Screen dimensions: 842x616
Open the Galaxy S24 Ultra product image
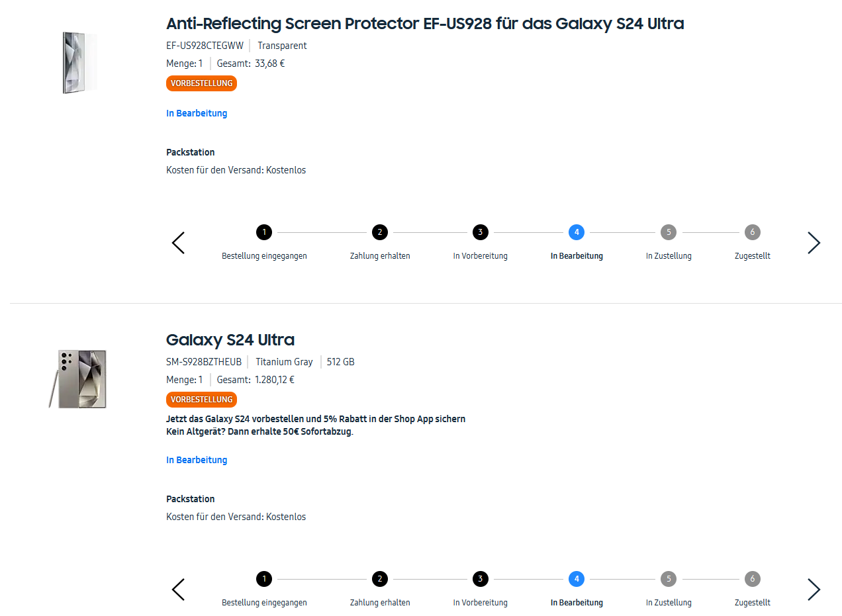point(79,378)
